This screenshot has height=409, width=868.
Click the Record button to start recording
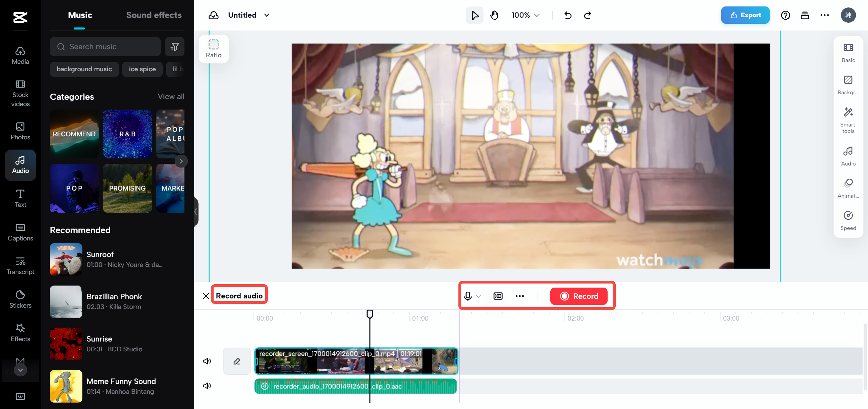click(579, 296)
